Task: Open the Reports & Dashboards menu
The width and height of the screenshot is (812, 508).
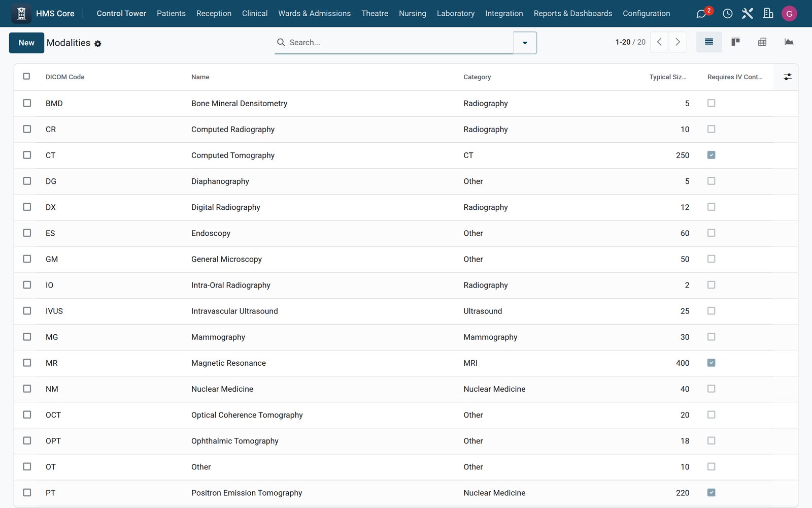Action: (x=572, y=14)
